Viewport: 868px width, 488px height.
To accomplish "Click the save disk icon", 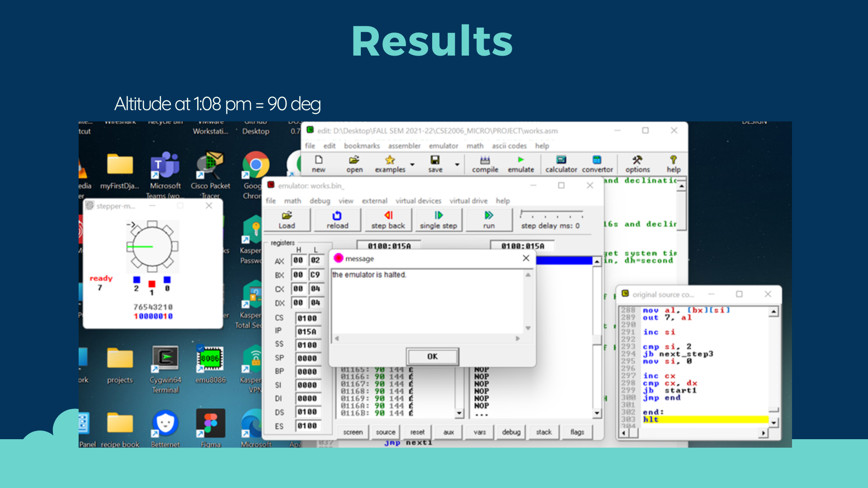I will (x=435, y=164).
